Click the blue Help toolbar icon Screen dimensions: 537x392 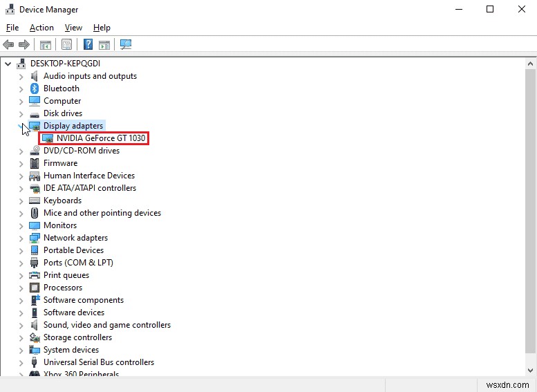pyautogui.click(x=88, y=44)
